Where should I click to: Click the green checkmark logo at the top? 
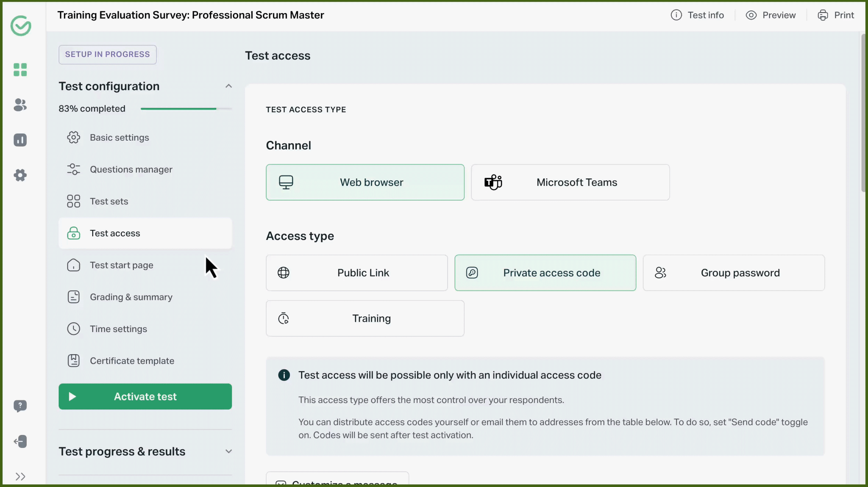pos(21,26)
